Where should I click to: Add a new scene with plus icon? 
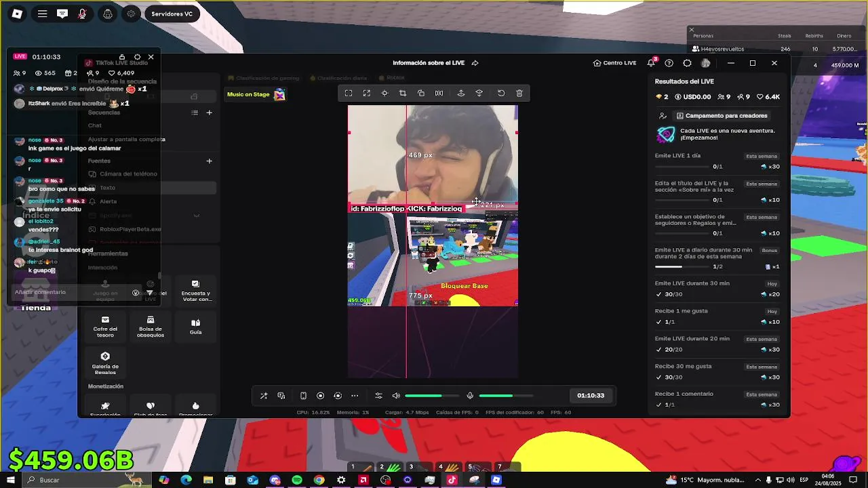click(x=209, y=113)
